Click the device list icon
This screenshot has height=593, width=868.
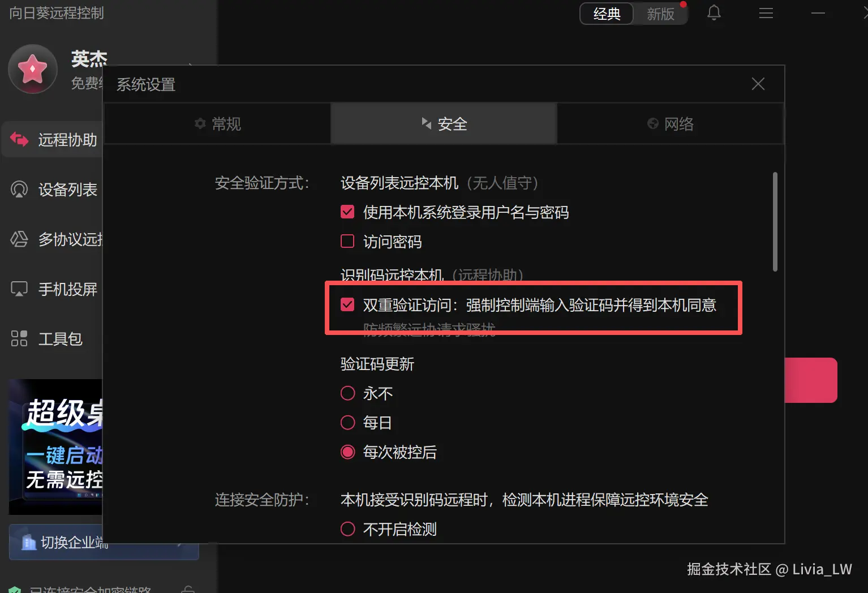point(19,189)
